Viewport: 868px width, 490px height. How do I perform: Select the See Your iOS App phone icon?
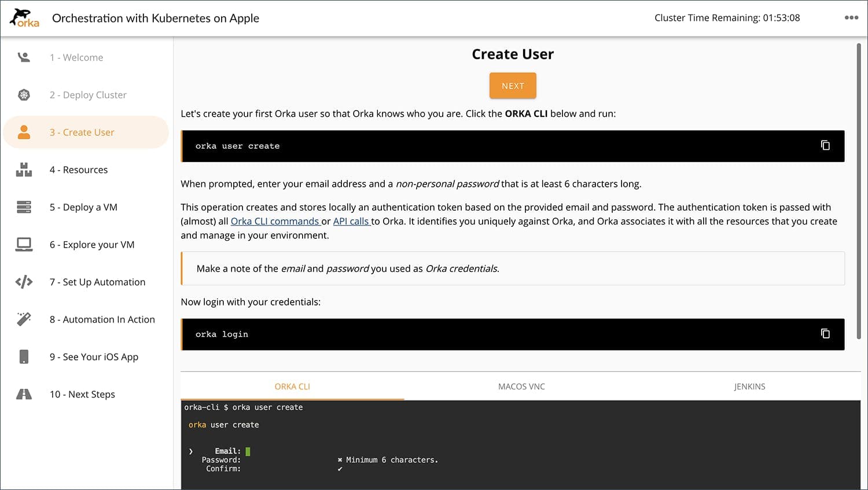[x=23, y=356]
